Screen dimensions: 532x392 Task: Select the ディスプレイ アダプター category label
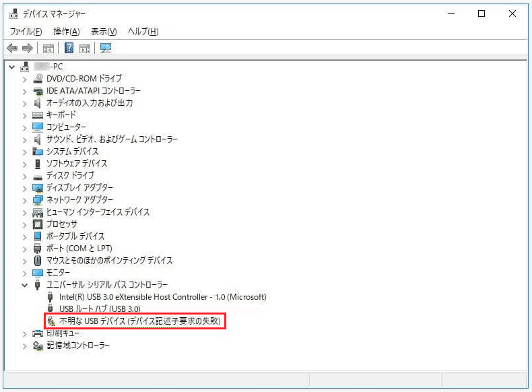point(79,188)
